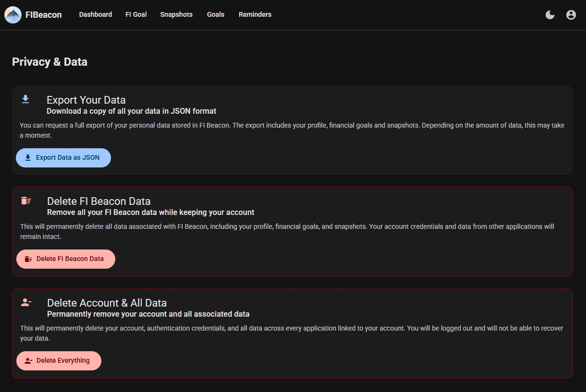
Task: Click the Export Data as JSON button
Action: click(63, 157)
